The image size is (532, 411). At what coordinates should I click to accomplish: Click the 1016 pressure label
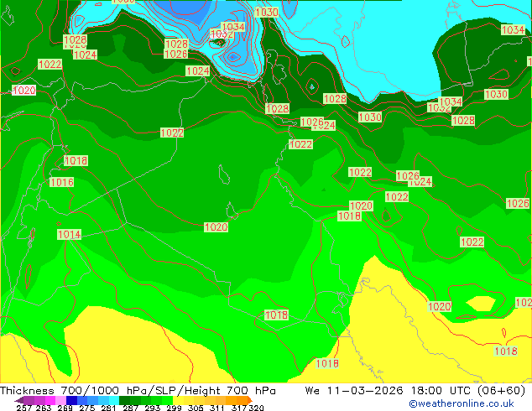[62, 182]
